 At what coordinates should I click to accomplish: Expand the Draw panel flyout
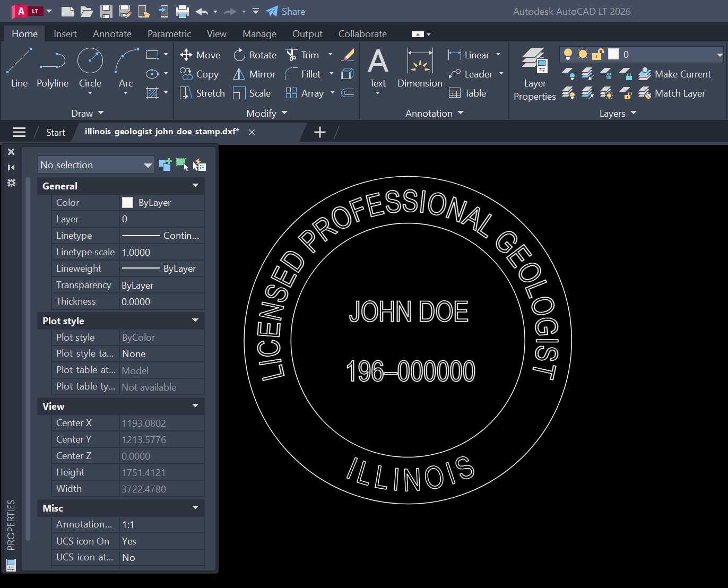click(88, 113)
